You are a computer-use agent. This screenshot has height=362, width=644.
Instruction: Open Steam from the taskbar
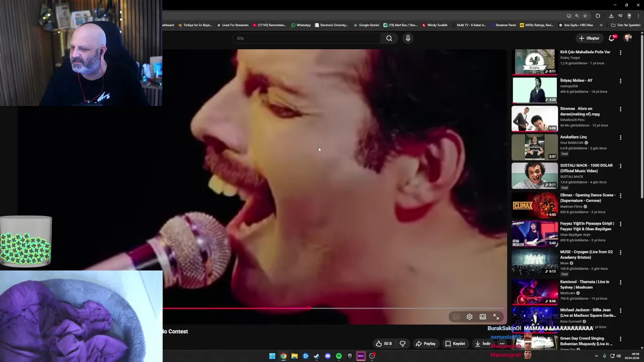pos(316,356)
